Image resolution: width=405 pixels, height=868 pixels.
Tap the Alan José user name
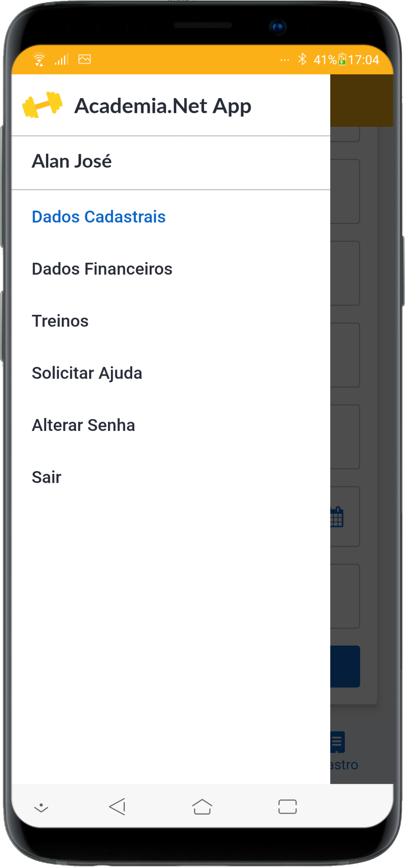pos(72,161)
